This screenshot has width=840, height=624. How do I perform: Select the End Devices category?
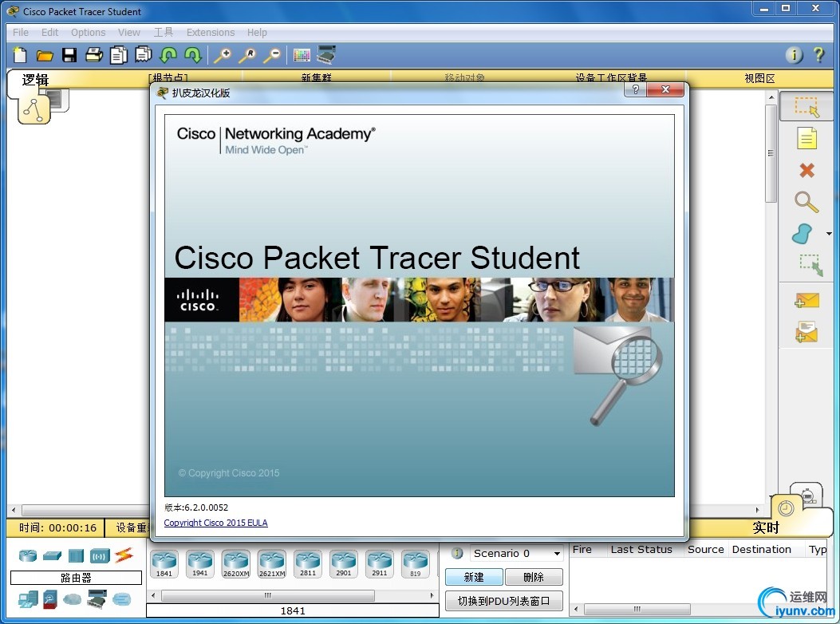28,598
